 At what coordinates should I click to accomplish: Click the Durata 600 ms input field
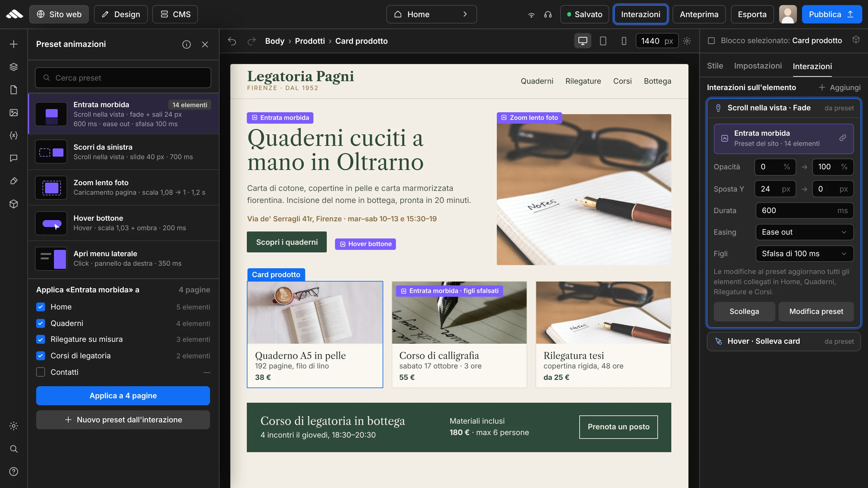tap(805, 211)
